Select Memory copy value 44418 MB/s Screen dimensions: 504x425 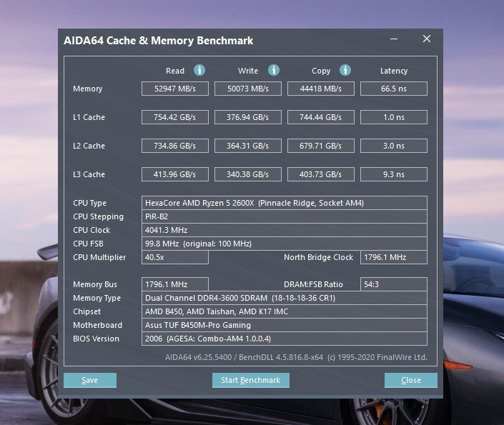point(321,89)
